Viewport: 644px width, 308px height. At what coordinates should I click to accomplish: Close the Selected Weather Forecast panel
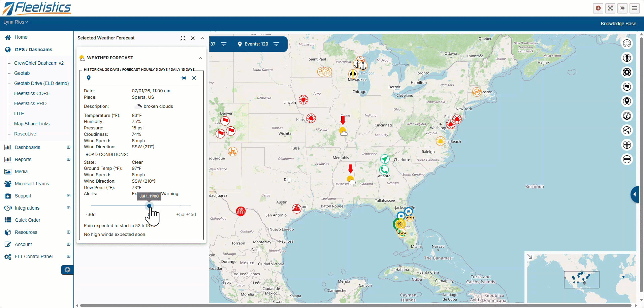pos(193,38)
